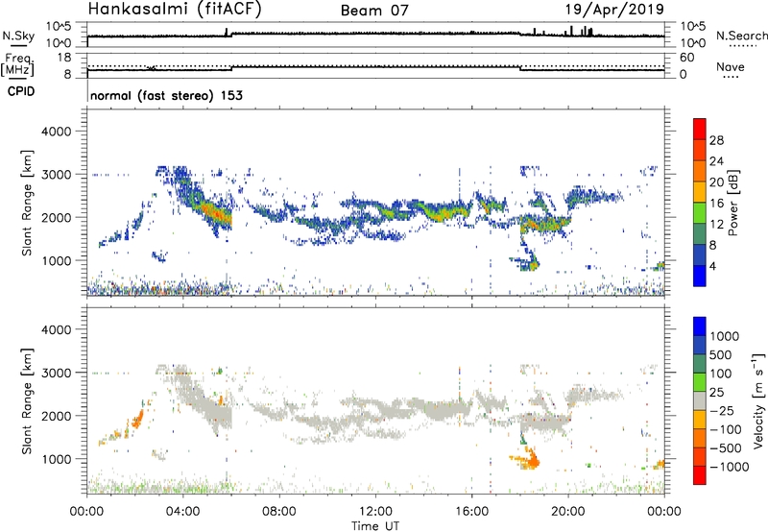Viewport: 768px width, 532px height.
Task: Click the Velocity swatch between 100 and 25
Action: [700, 382]
